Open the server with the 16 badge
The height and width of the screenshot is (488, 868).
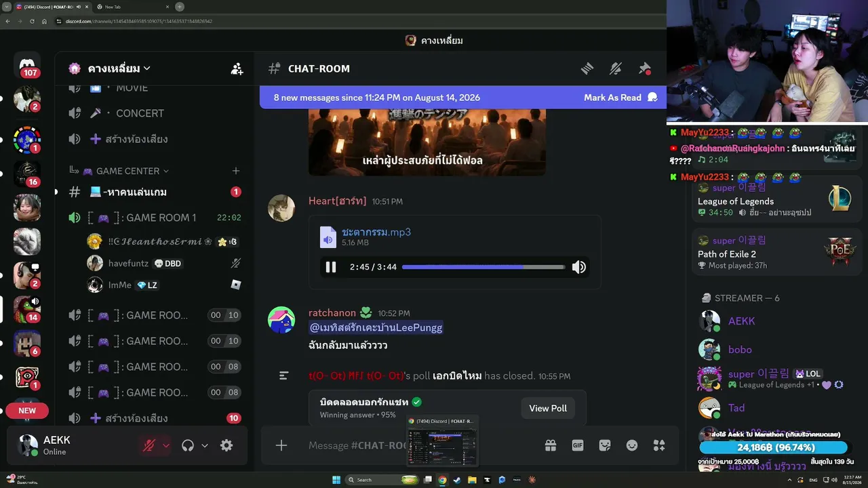click(27, 174)
